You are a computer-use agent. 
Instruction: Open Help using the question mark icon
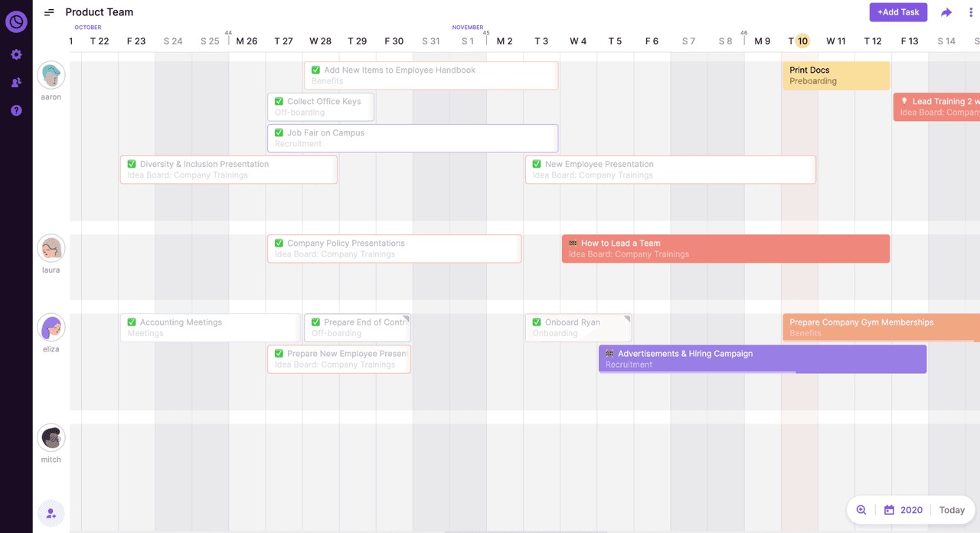(x=16, y=110)
